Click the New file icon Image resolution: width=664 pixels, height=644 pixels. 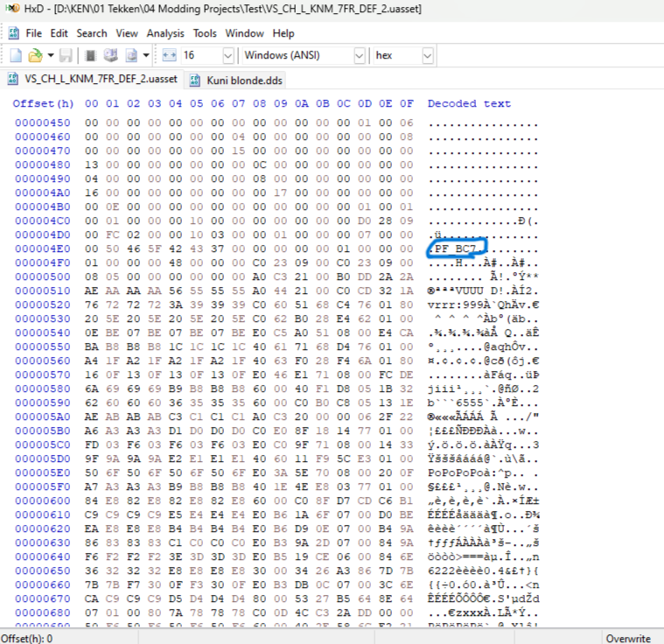[16, 55]
